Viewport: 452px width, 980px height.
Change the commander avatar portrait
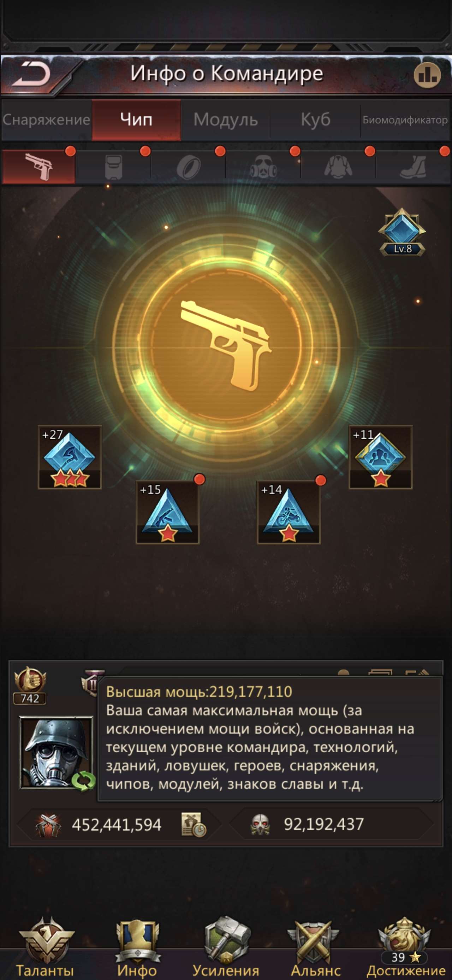point(56,752)
